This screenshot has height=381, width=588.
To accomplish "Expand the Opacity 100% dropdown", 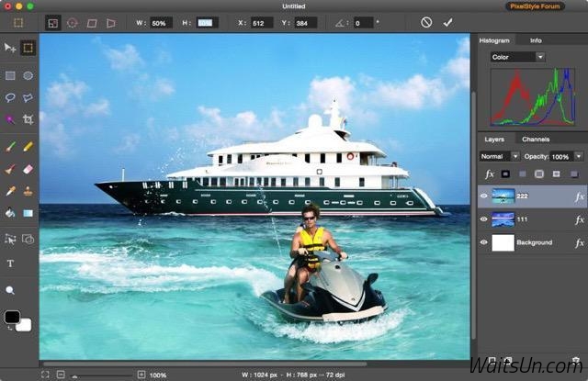I will (579, 156).
